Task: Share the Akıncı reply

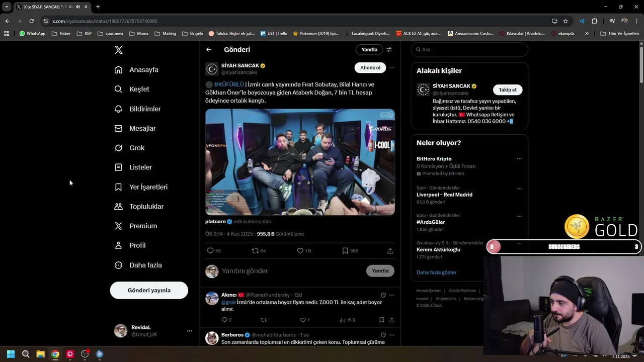Action: pyautogui.click(x=391, y=320)
